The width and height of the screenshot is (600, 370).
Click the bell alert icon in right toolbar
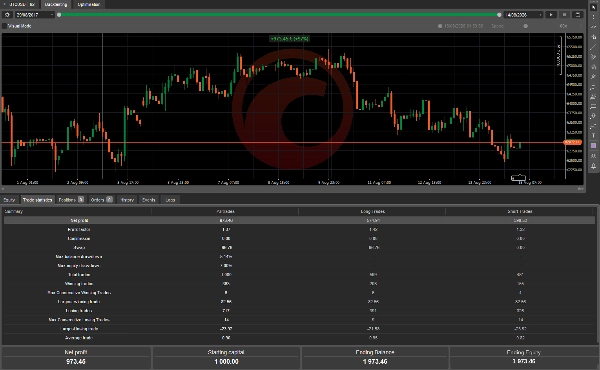[593, 166]
